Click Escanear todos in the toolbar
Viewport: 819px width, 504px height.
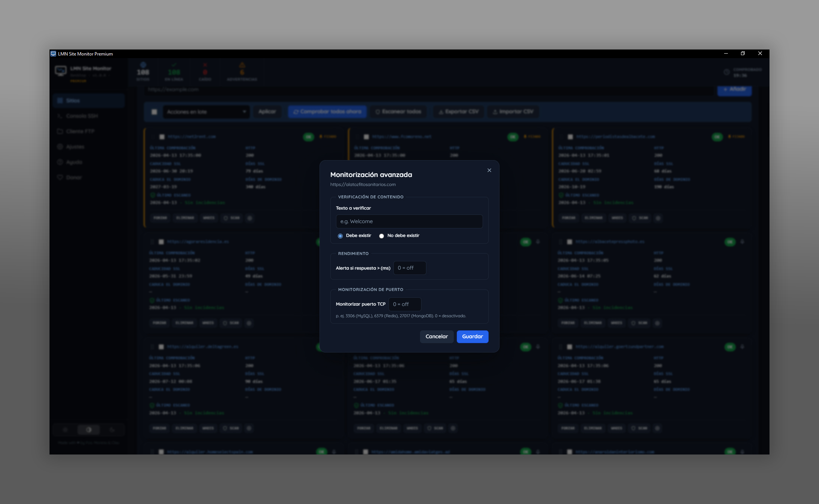click(x=398, y=112)
